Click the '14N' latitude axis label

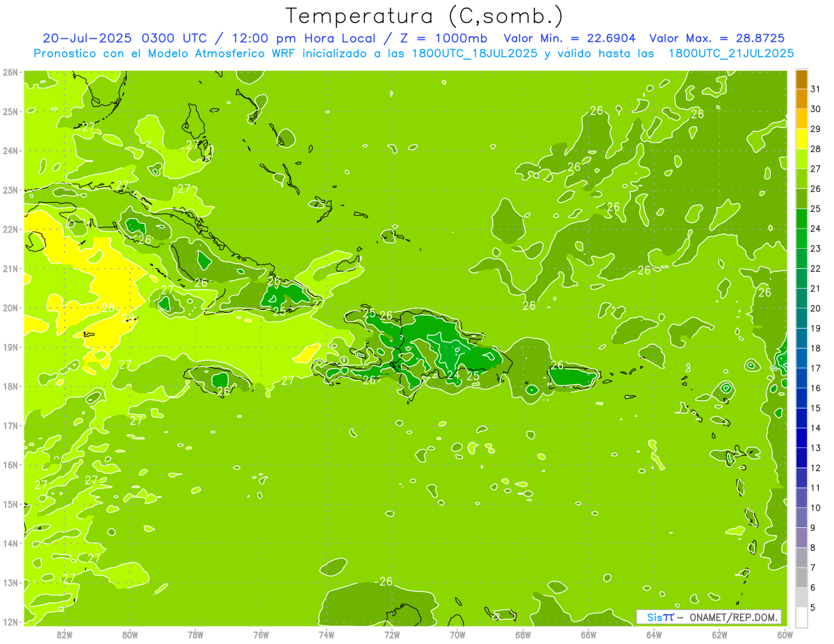10,543
